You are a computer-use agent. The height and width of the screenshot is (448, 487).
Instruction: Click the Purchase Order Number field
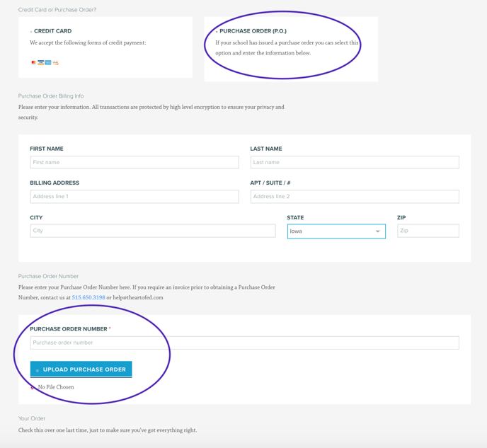tap(244, 343)
